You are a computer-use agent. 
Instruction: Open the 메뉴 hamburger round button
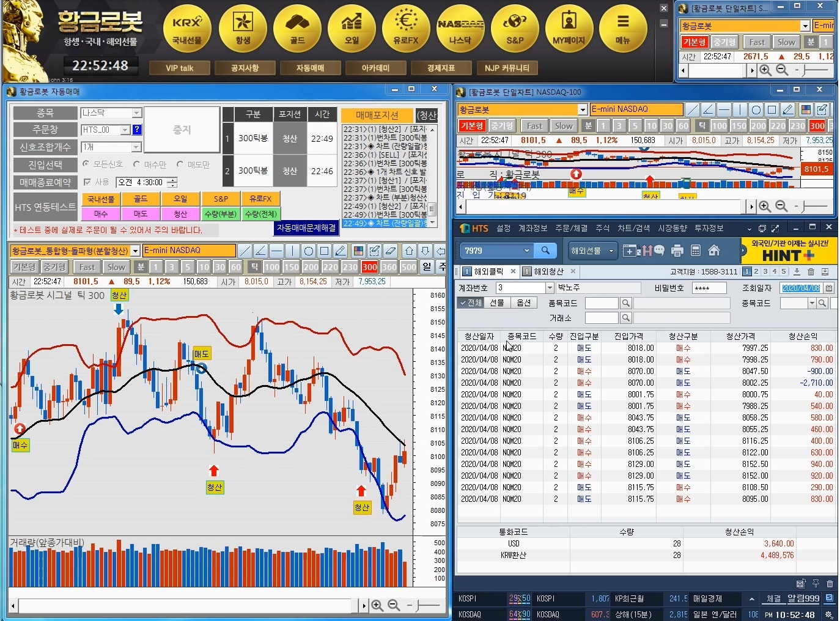pos(623,29)
